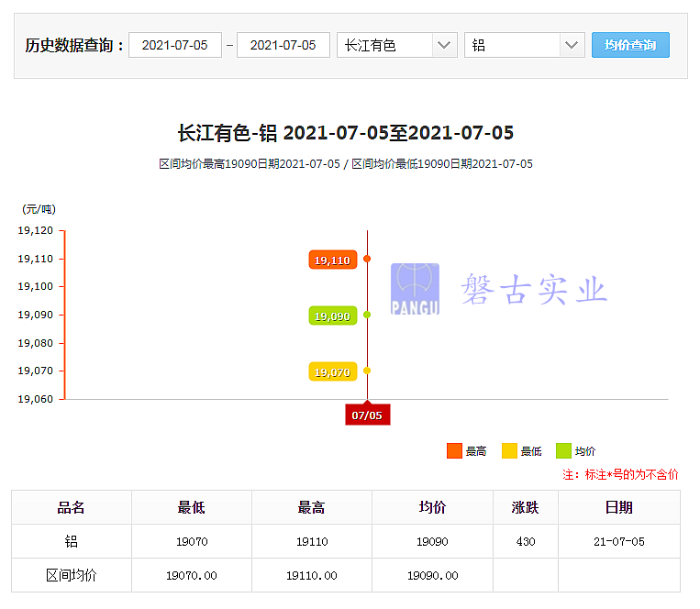Image resolution: width=700 pixels, height=609 pixels.
Task: Click the start date field 2021-07-05
Action: pos(175,45)
